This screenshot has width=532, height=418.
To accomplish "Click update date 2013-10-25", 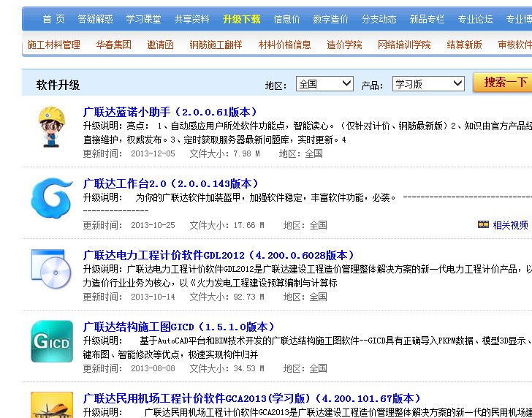I will pyautogui.click(x=153, y=225).
